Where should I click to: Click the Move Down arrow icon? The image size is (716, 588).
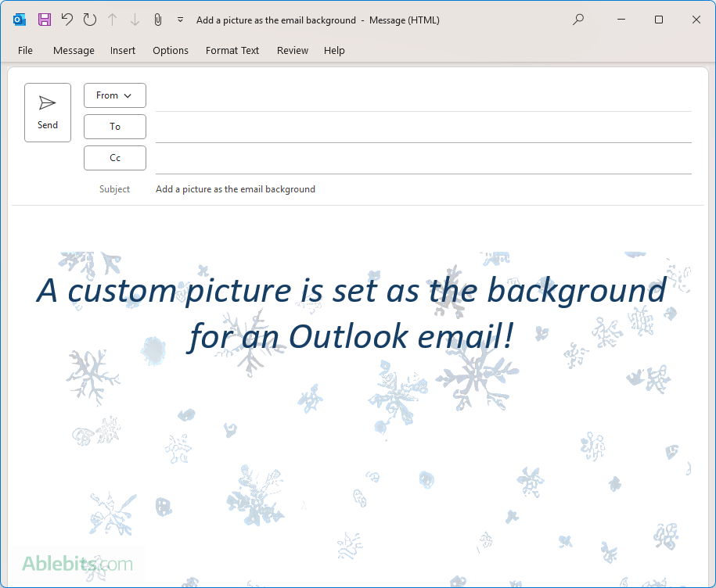[135, 20]
